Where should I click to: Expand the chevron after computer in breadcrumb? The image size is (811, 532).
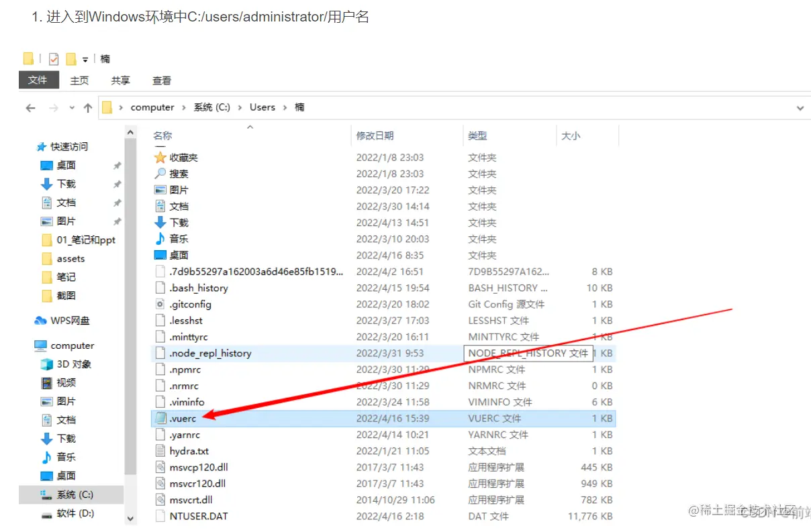184,107
